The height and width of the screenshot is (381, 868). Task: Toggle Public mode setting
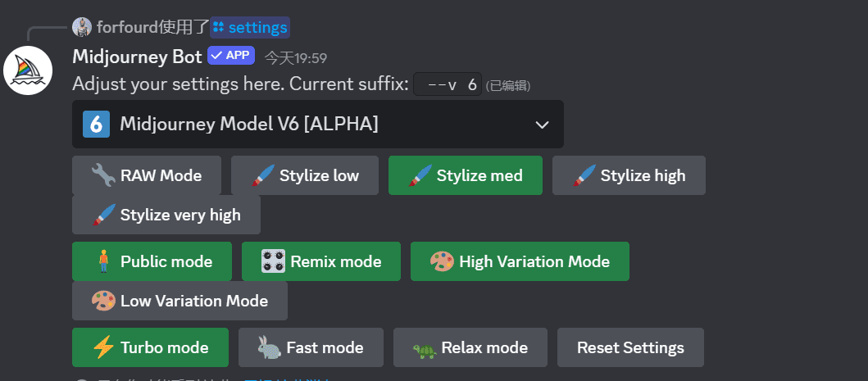pos(152,261)
